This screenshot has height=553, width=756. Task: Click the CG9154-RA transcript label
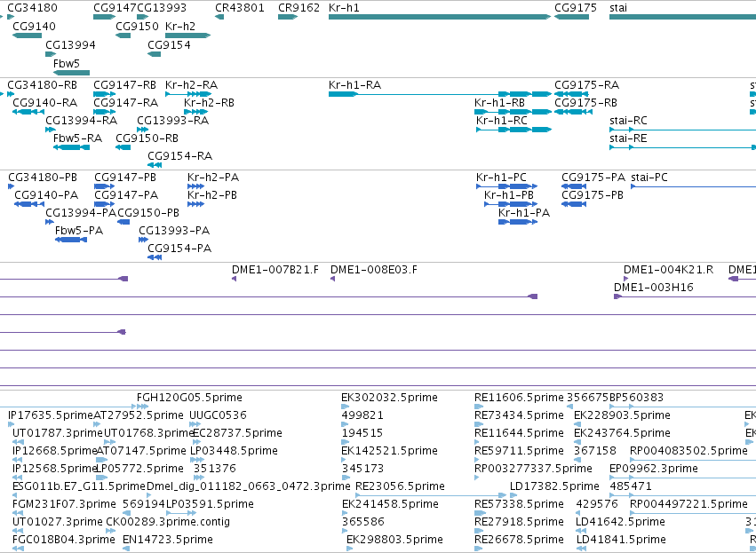tap(179, 156)
